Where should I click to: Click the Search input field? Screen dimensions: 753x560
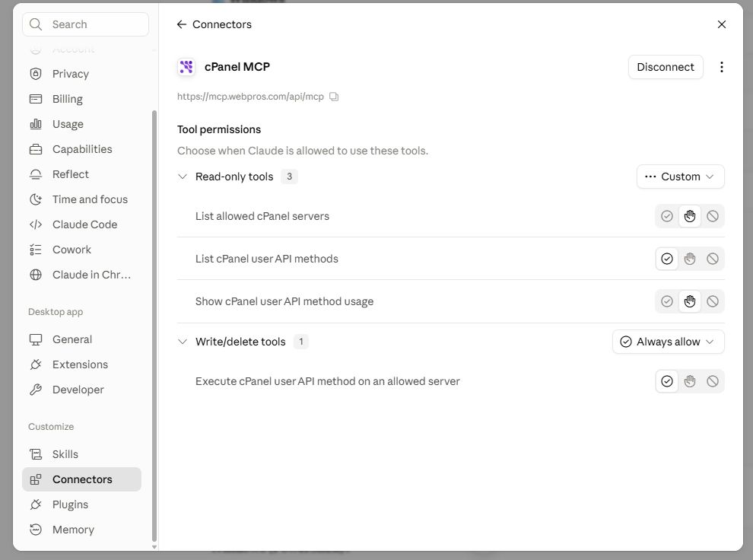(x=85, y=24)
